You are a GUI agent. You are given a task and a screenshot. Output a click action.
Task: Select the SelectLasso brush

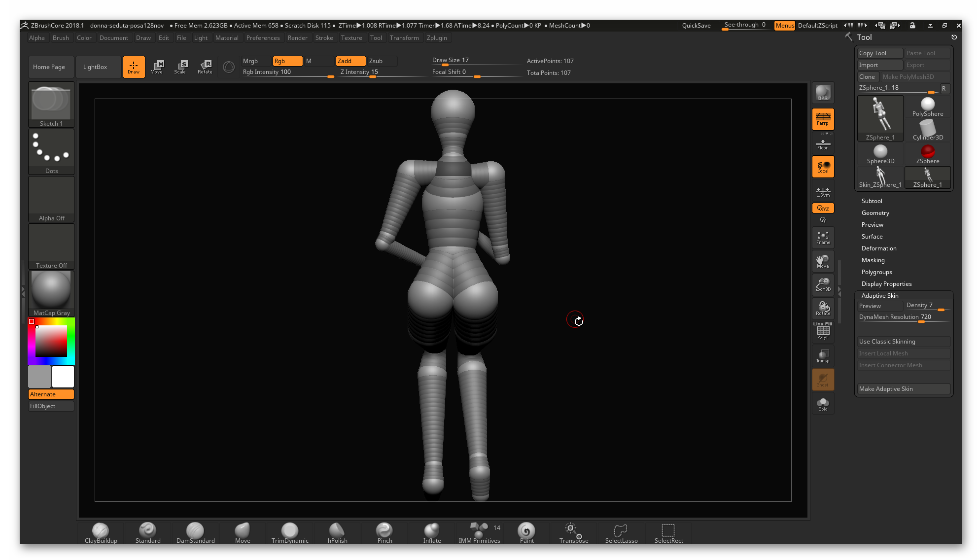click(x=620, y=532)
